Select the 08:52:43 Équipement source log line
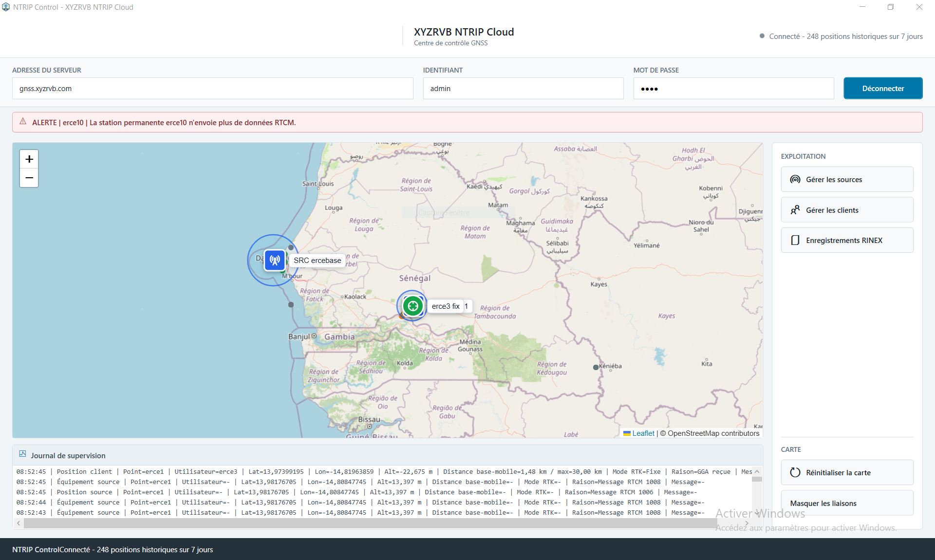This screenshot has width=935, height=560. 360,512
